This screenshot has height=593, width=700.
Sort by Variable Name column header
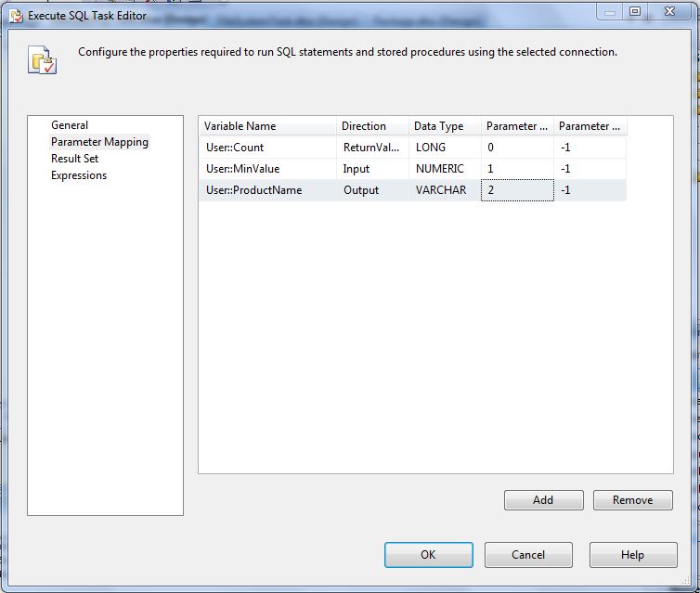click(267, 126)
